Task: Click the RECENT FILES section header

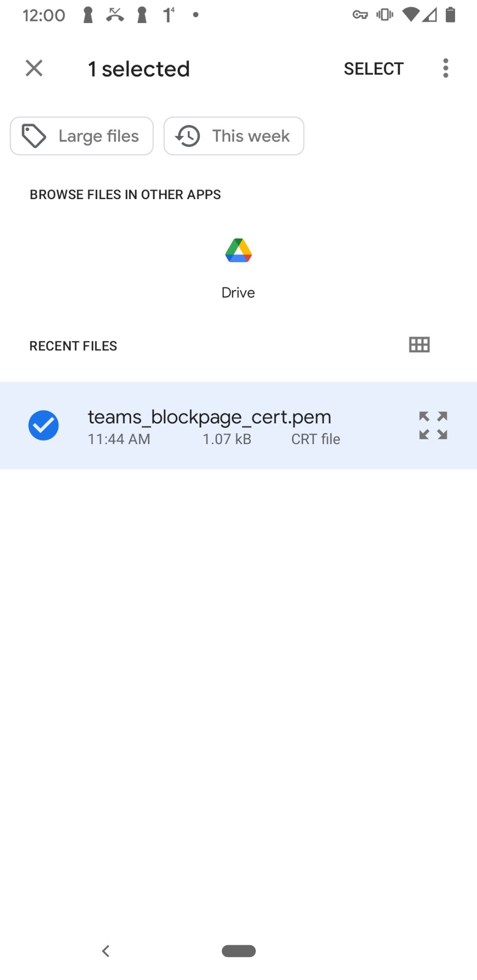Action: [73, 345]
